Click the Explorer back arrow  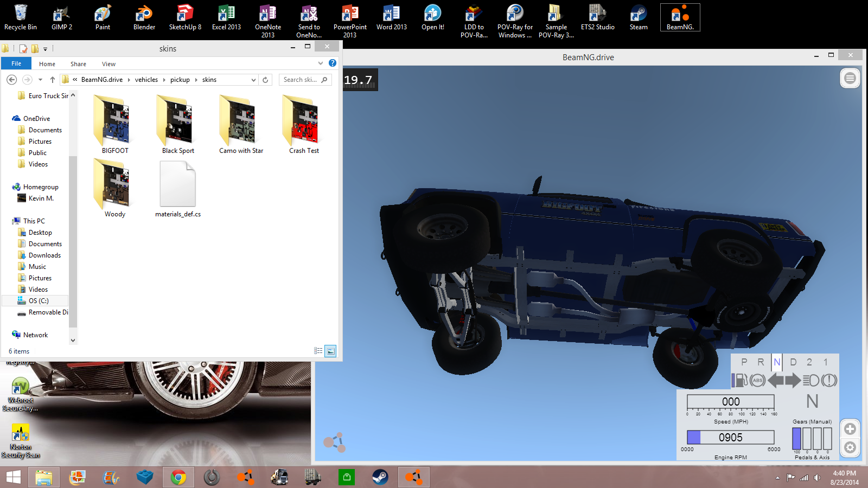tap(11, 80)
